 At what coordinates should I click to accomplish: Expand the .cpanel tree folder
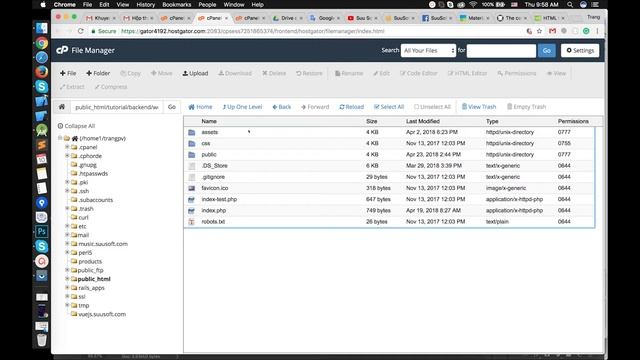coord(67,147)
